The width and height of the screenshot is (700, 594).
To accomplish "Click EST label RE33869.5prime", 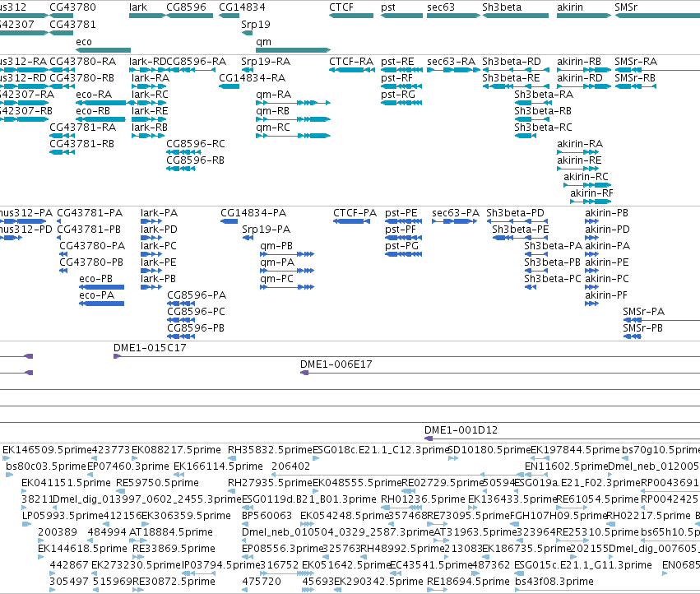I will (x=174, y=549).
